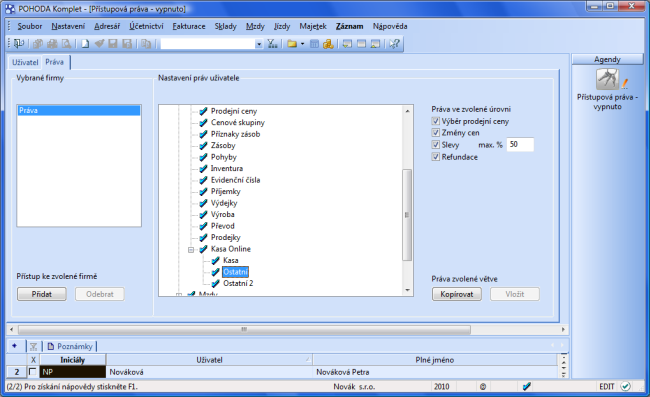Switch to the Uživatel tab

(25, 62)
